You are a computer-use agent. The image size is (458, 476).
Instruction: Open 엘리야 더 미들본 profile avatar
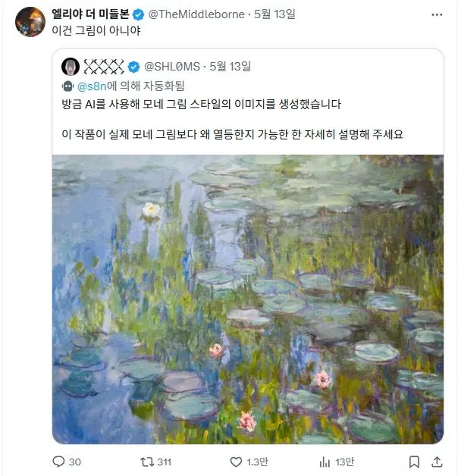tap(30, 22)
